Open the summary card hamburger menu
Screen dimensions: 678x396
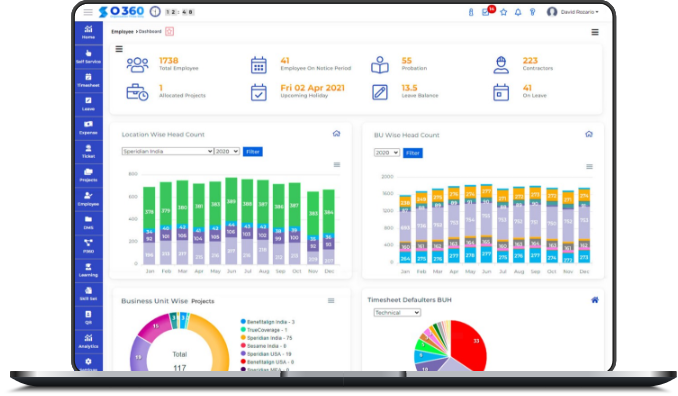click(119, 49)
